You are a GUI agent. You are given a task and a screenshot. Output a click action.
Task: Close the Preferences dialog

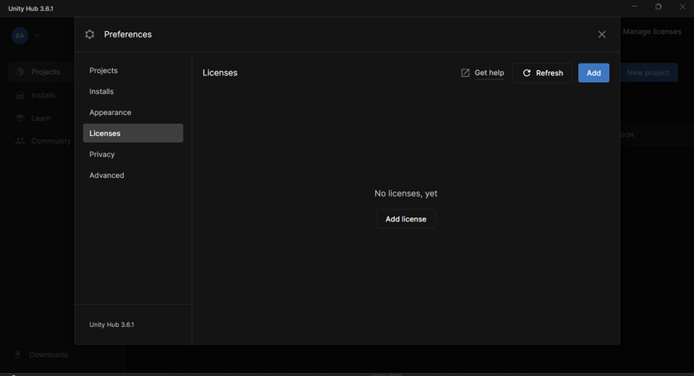coord(601,35)
